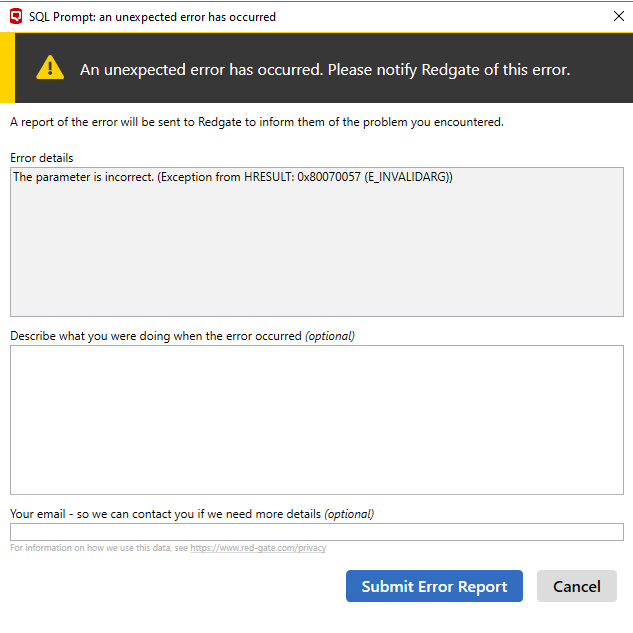Select the 'parameter is incorrect' error message line
Image resolution: width=633 pixels, height=633 pixels.
pos(232,177)
